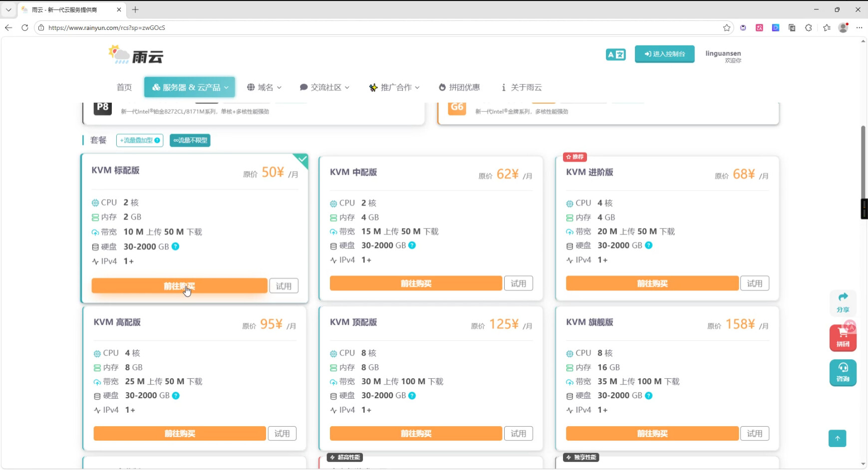Click the browser address bar URL field
Viewport: 868px width, 470px height.
(x=349, y=27)
